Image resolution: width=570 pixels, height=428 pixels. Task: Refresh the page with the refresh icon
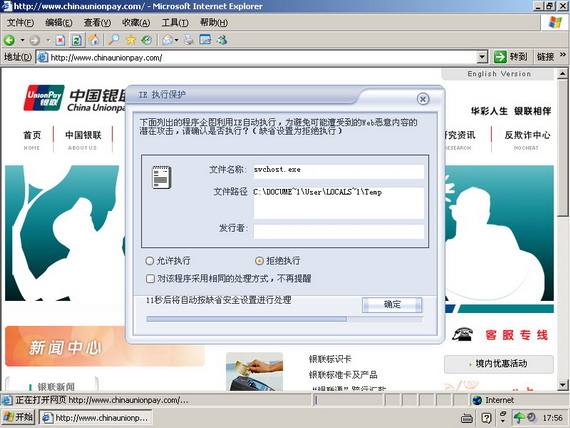(77, 40)
